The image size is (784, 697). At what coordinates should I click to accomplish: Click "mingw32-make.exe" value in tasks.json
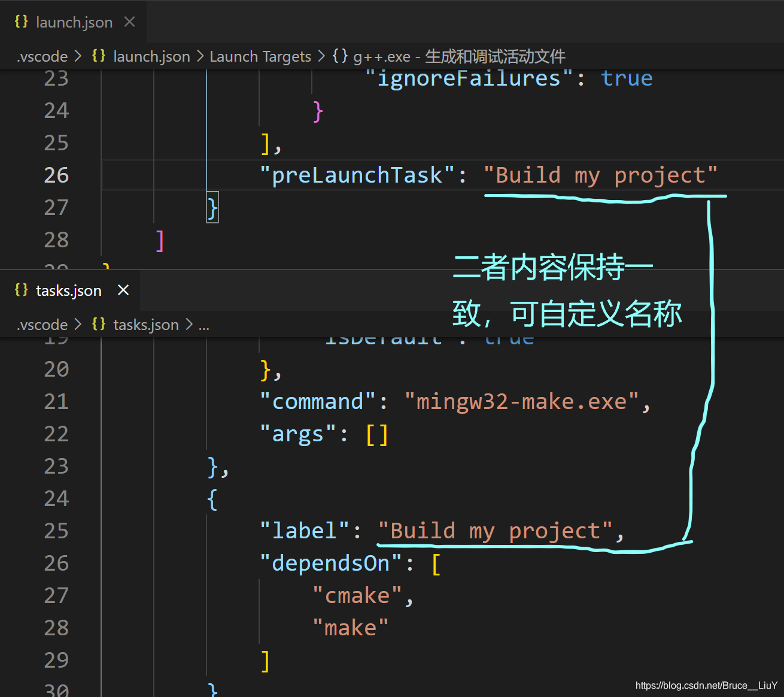(x=521, y=402)
